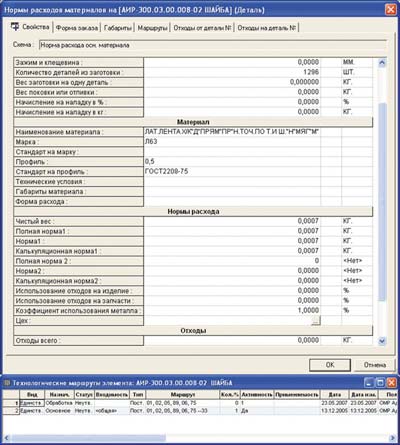Collapse the Материал section header
400x445 pixels.
(x=193, y=122)
